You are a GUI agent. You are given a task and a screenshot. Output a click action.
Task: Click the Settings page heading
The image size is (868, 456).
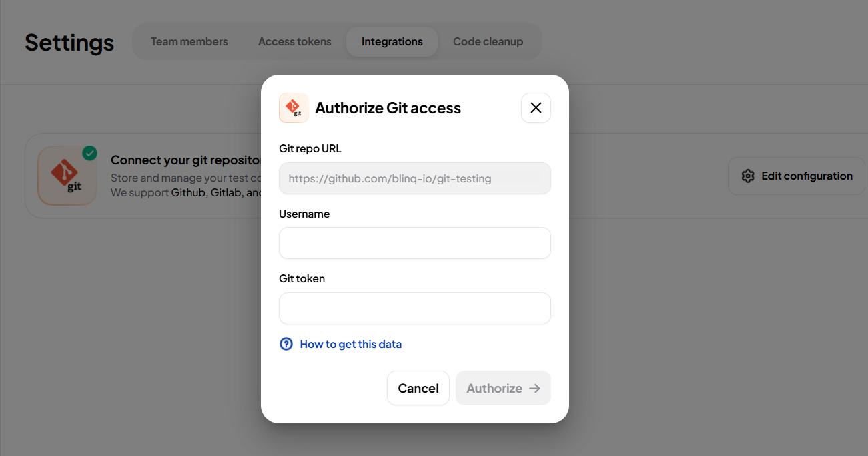[x=69, y=43]
